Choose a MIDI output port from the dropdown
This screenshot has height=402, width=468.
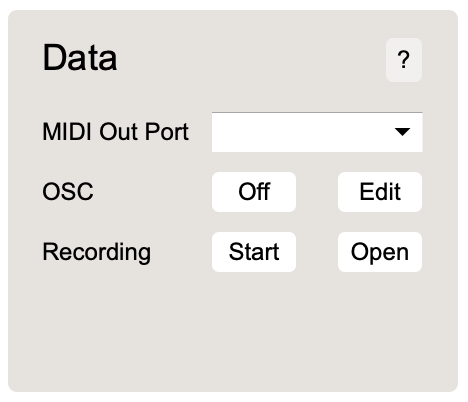coord(317,132)
